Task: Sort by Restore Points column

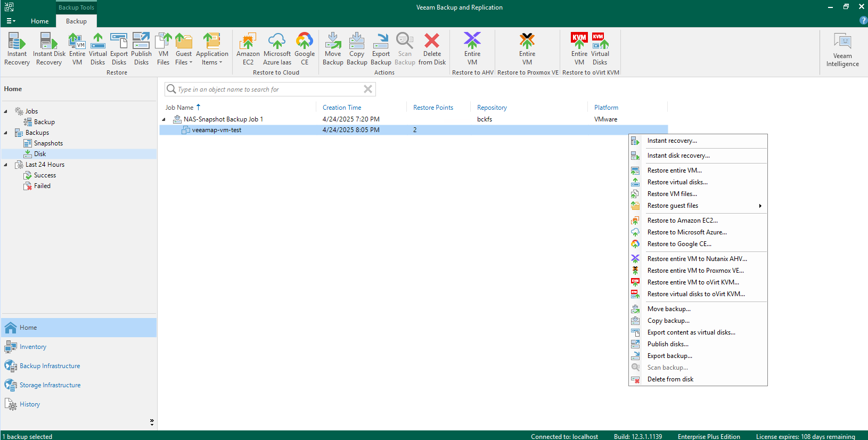Action: coord(433,107)
